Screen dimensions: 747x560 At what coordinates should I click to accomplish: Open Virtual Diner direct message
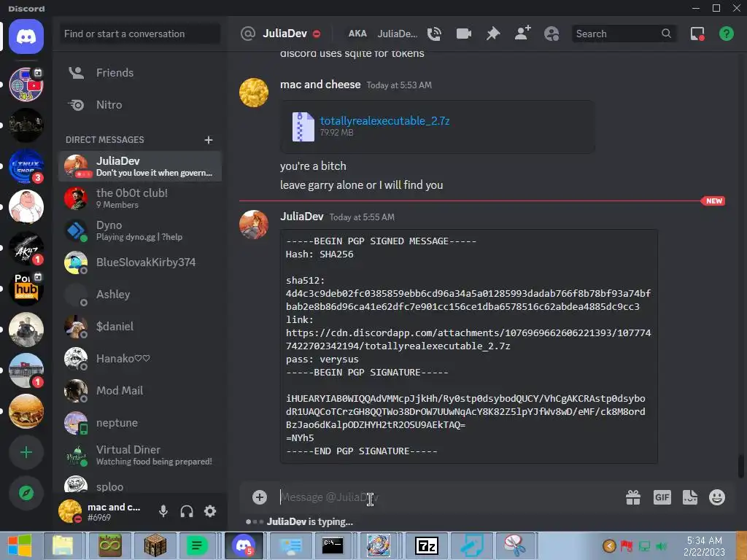coord(140,455)
